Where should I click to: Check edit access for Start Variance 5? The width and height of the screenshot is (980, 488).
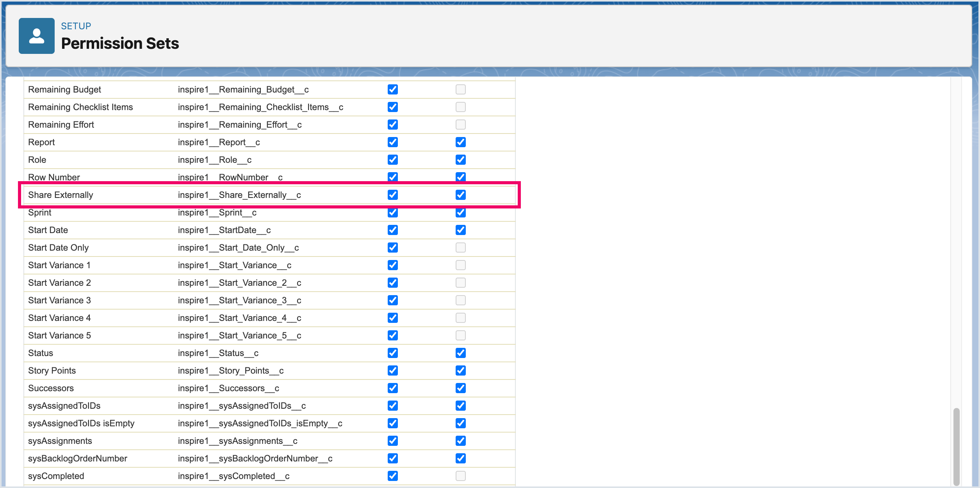coord(460,335)
